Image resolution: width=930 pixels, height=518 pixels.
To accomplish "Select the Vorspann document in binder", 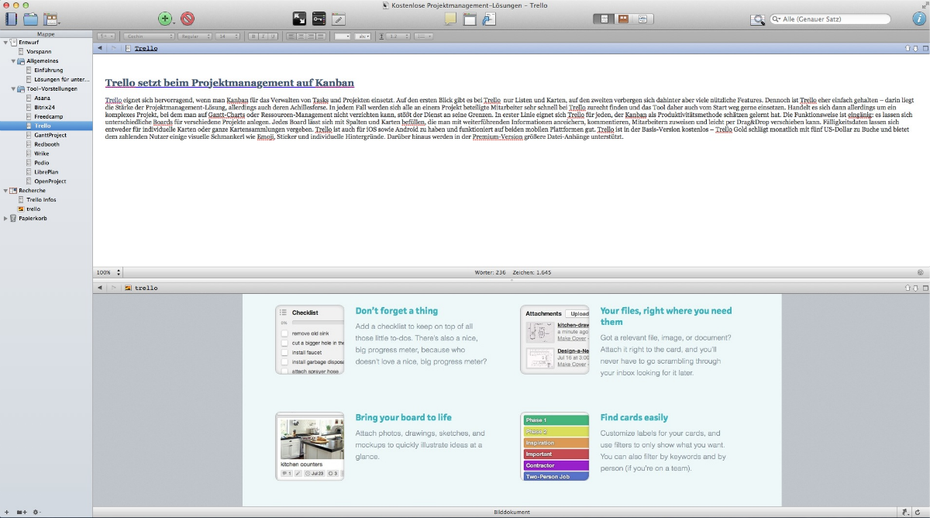I will [x=39, y=52].
